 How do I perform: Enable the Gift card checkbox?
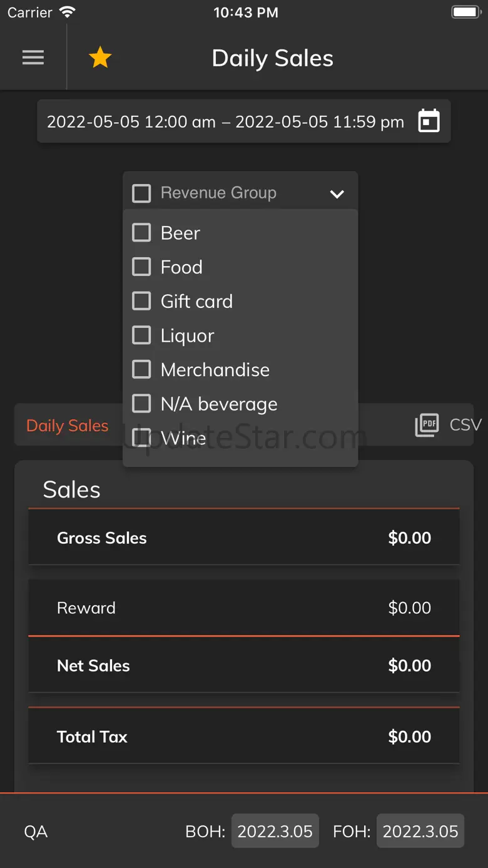click(x=142, y=301)
